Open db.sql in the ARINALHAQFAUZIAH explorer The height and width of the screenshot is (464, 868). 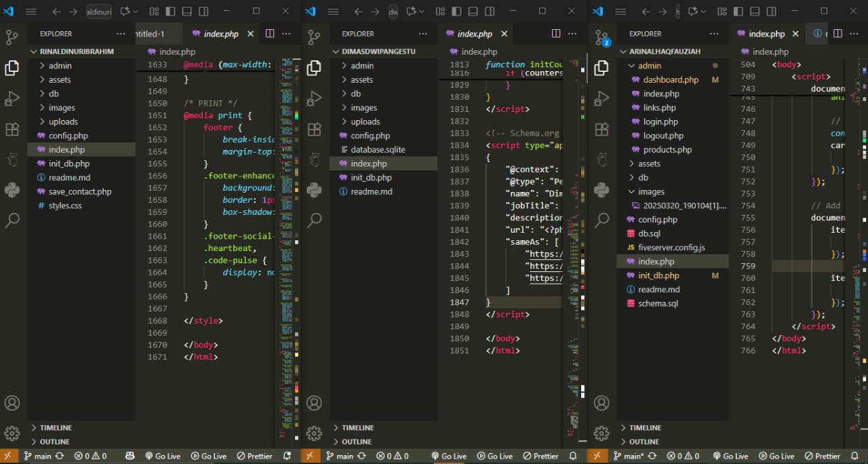pos(650,233)
